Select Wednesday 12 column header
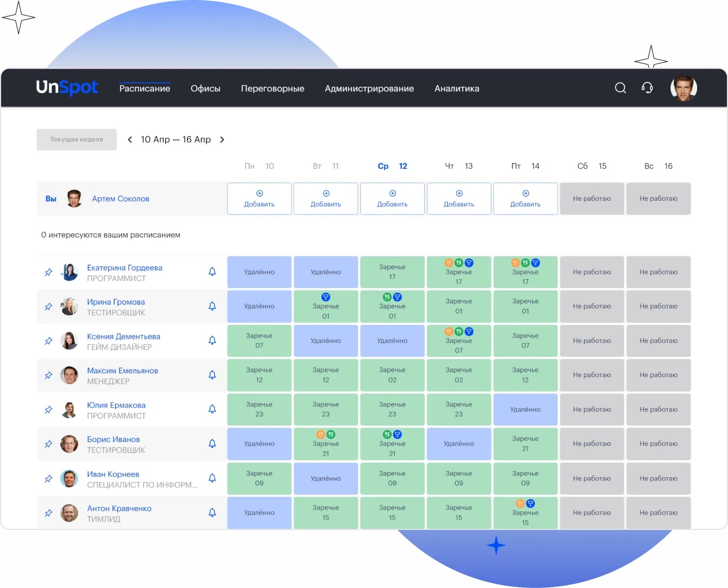Screen dimensions: 728x588 (392, 166)
